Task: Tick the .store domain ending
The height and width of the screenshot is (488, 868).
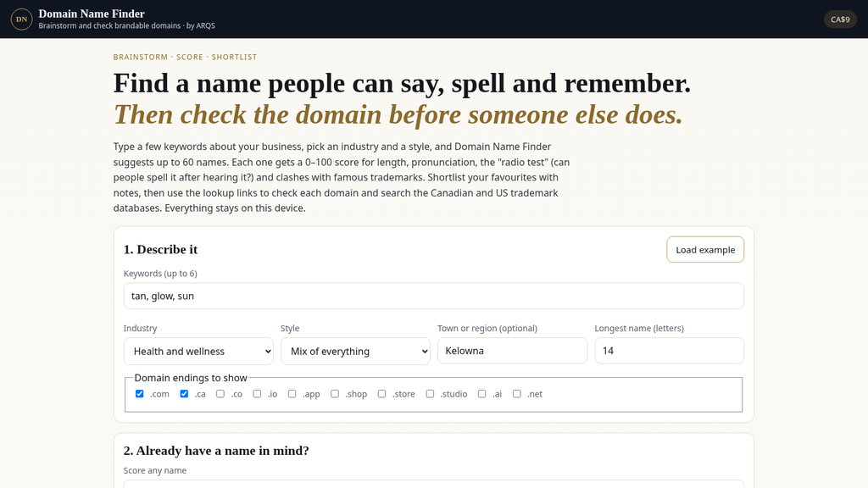Action: [x=382, y=394]
